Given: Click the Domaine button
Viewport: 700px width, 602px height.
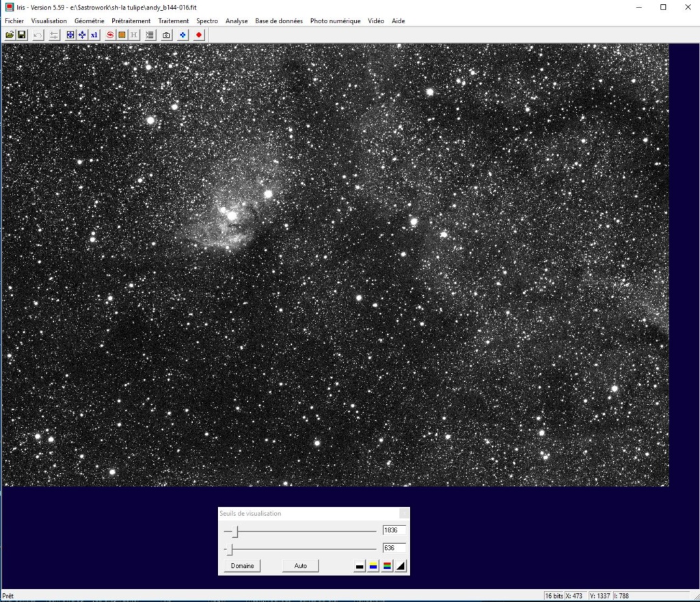Looking at the screenshot, I should (242, 566).
